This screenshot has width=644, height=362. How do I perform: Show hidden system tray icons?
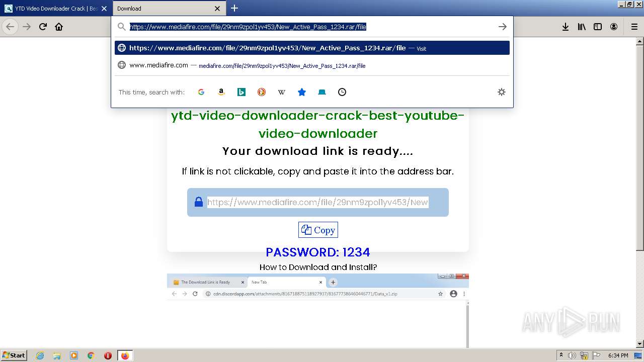coord(561,355)
